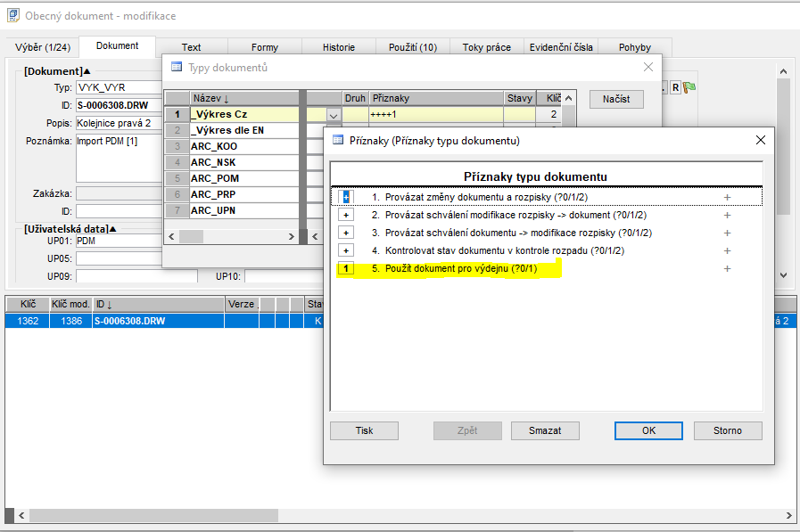
Task: Open the Pohyby tab
Action: (635, 47)
